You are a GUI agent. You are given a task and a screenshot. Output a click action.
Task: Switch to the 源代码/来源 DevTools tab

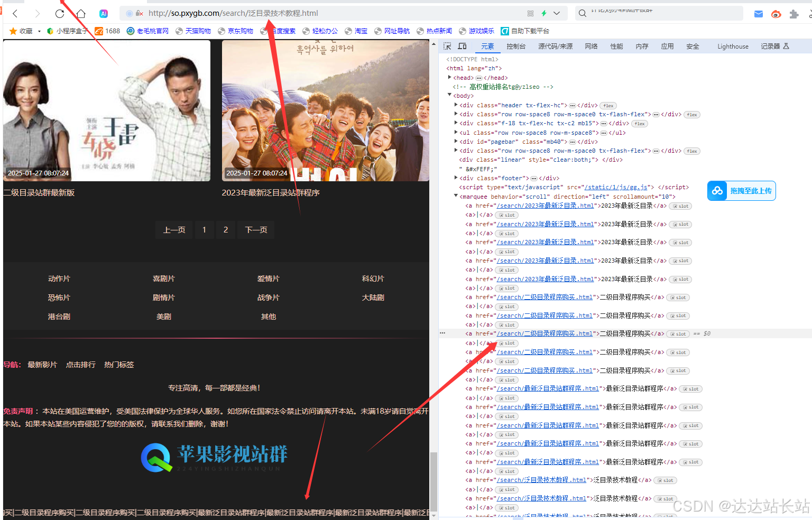tap(555, 47)
